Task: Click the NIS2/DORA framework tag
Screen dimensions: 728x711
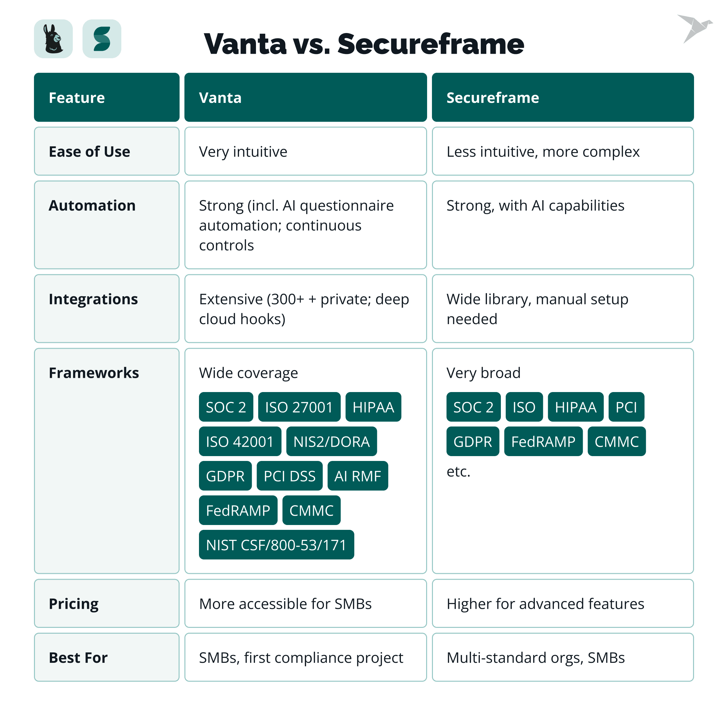Action: tap(331, 442)
